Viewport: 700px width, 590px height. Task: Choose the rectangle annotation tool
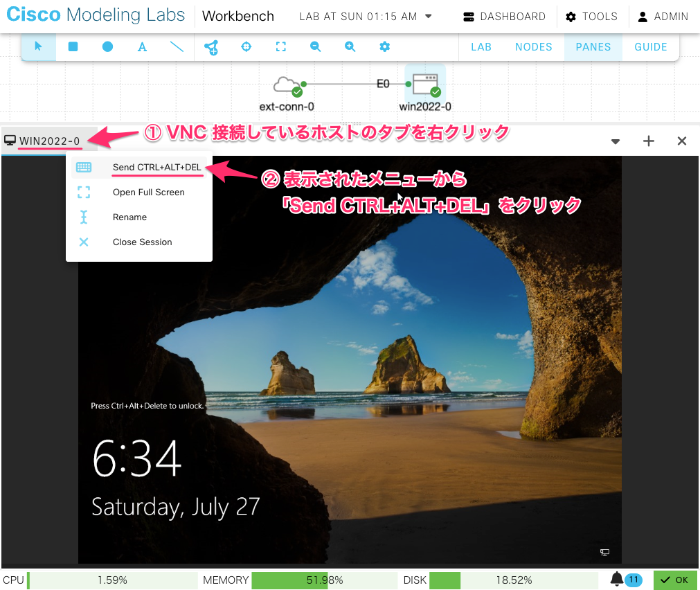pos(73,46)
